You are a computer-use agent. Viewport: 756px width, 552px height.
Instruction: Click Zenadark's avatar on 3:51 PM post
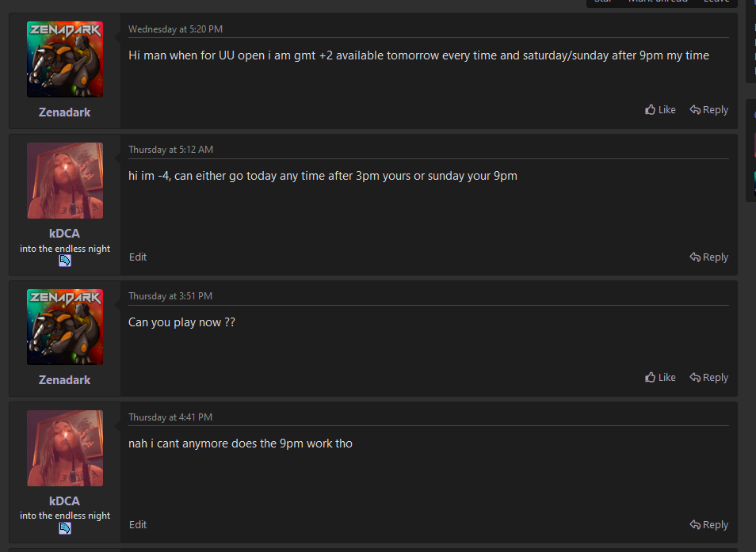[x=65, y=327]
